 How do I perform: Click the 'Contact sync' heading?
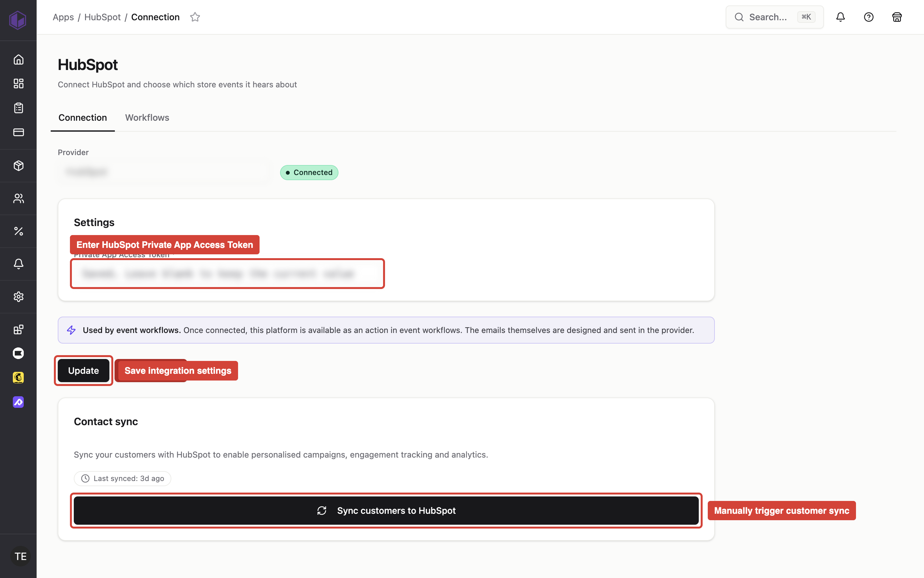click(x=106, y=421)
